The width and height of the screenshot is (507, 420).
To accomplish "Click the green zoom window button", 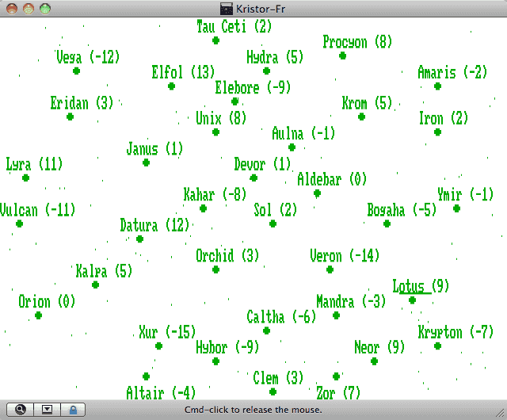I will 45,9.
